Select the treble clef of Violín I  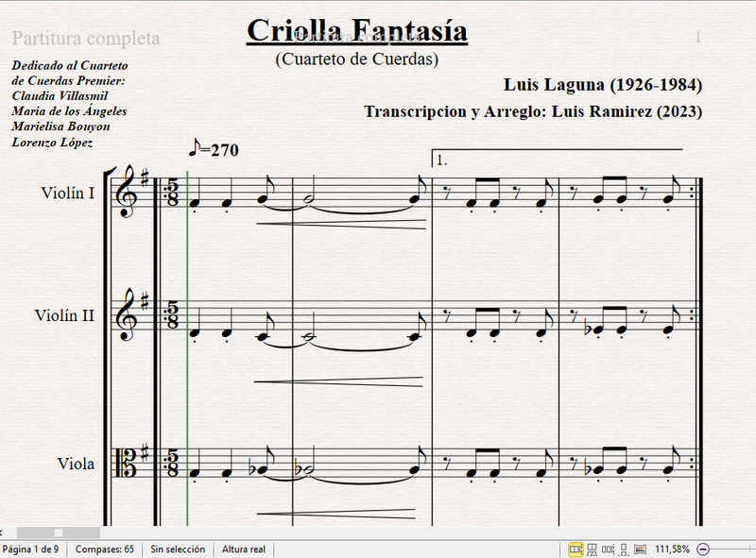(127, 192)
